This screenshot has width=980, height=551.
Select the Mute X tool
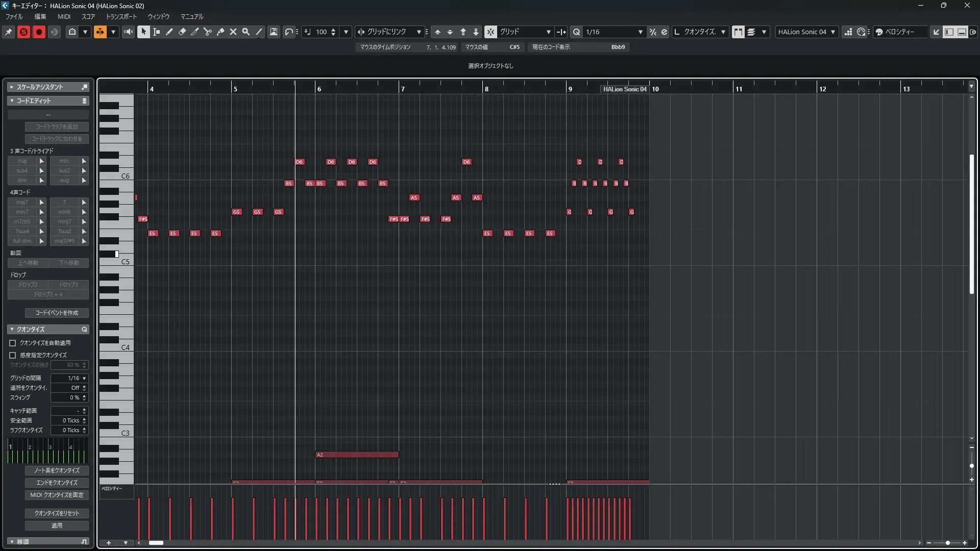click(x=233, y=32)
